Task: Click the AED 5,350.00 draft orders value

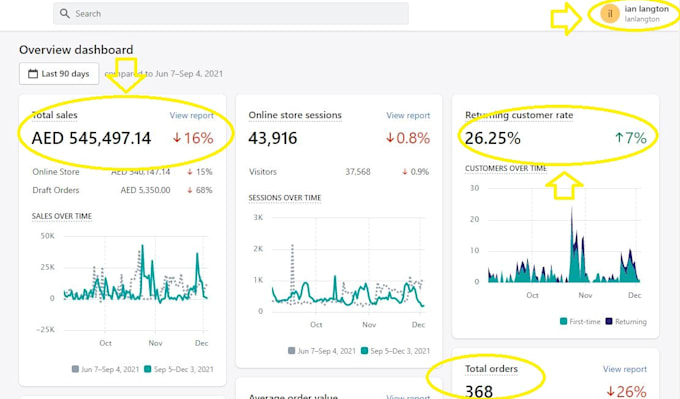Action: pyautogui.click(x=145, y=190)
